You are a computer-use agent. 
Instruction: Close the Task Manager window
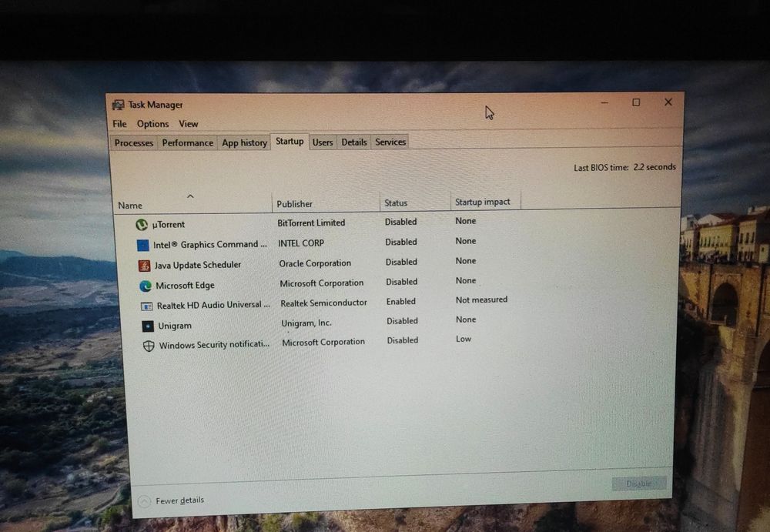click(668, 102)
